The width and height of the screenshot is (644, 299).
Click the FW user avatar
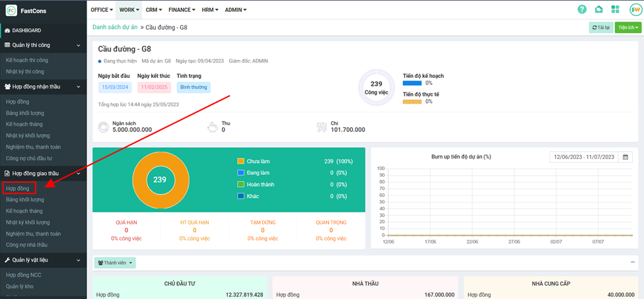pos(635,9)
